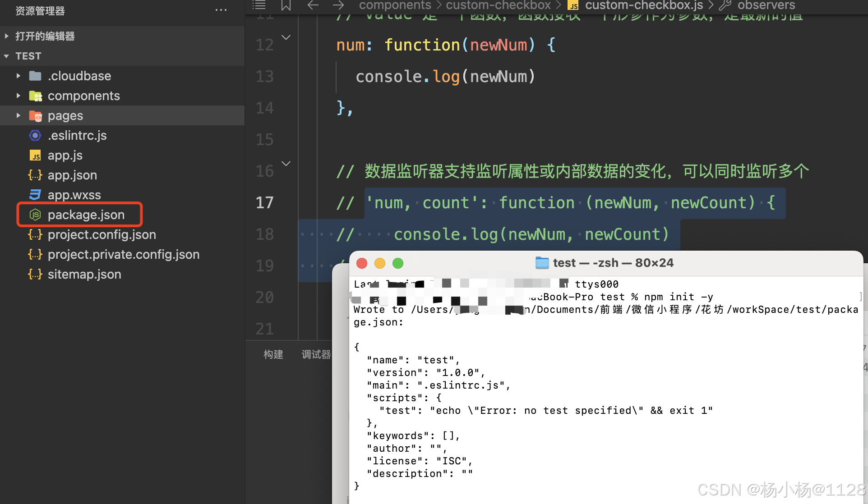Select the .cloudbase folder name
Viewport: 868px width, 504px height.
tap(79, 76)
